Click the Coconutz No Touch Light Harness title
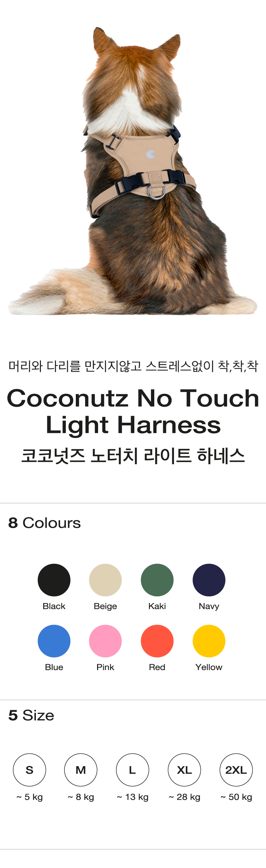 pyautogui.click(x=133, y=411)
